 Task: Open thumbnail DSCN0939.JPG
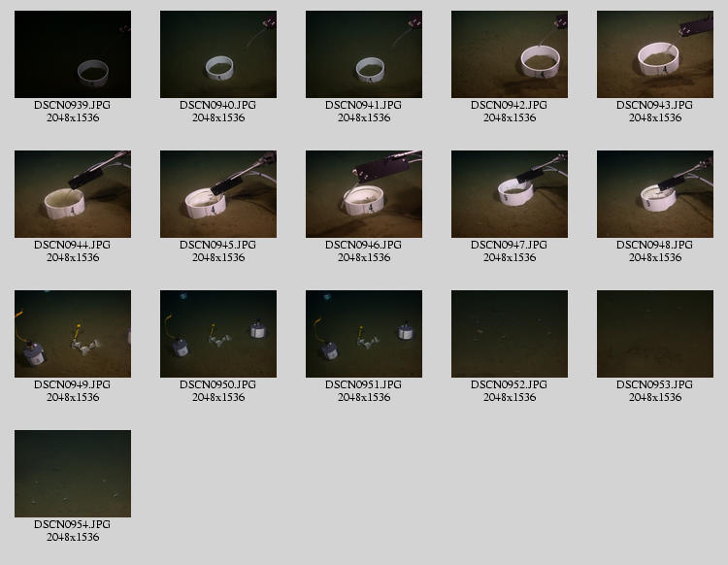coord(73,54)
